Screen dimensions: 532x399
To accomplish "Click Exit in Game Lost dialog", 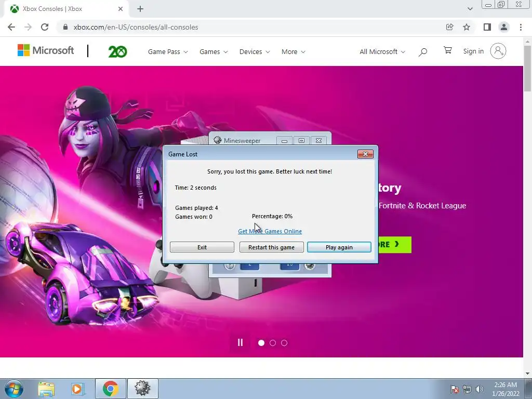I will 202,247.
